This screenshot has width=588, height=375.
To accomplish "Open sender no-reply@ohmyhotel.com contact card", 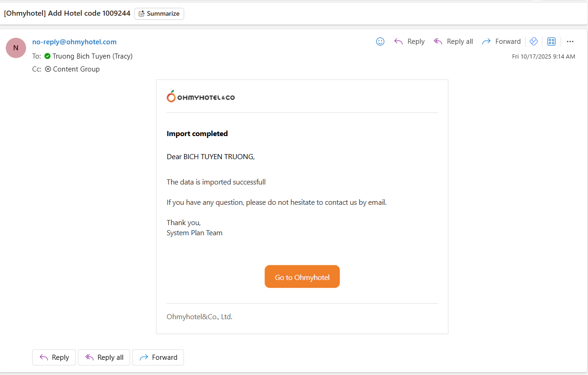I will pos(74,42).
